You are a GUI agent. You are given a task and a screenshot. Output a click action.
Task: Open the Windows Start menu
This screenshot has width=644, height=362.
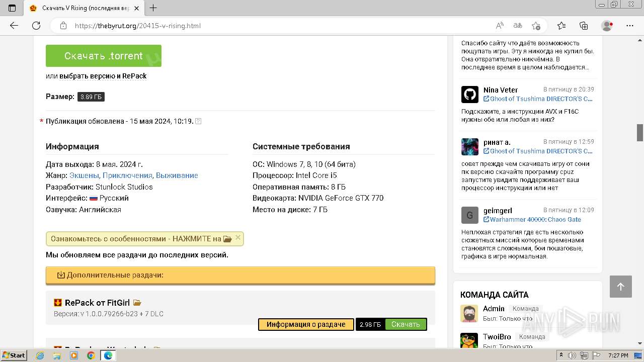point(14,355)
